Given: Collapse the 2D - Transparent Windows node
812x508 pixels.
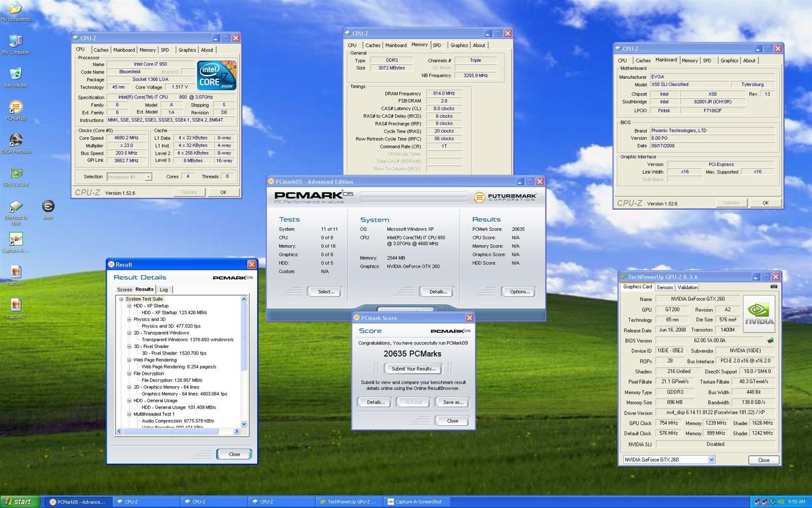Looking at the screenshot, I should [129, 333].
